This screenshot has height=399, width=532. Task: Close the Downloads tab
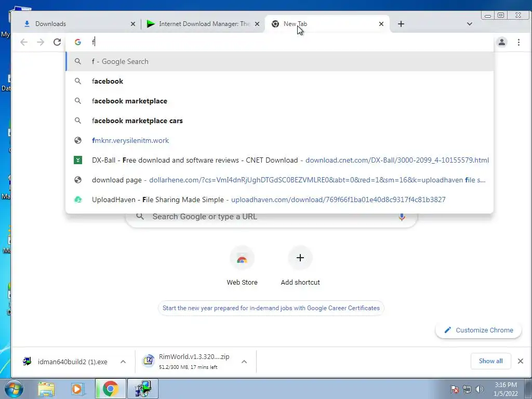coord(133,24)
